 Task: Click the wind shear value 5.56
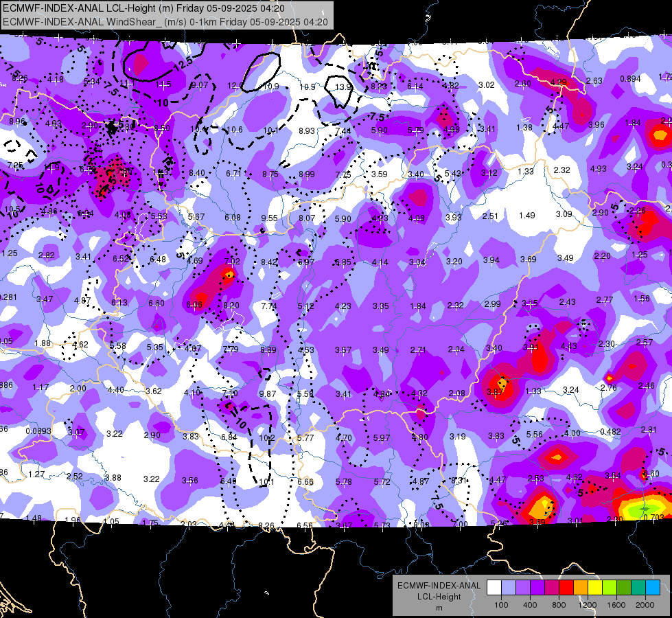tap(535, 435)
